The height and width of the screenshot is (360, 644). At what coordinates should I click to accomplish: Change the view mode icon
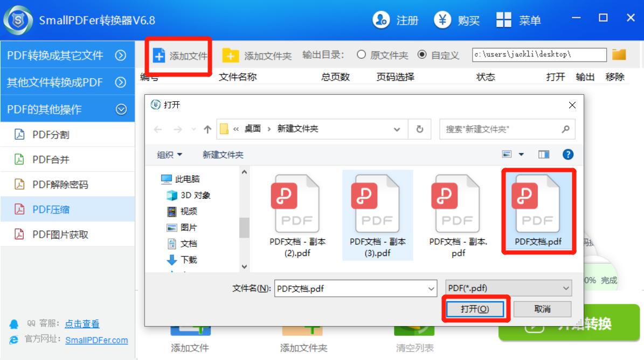(x=507, y=154)
